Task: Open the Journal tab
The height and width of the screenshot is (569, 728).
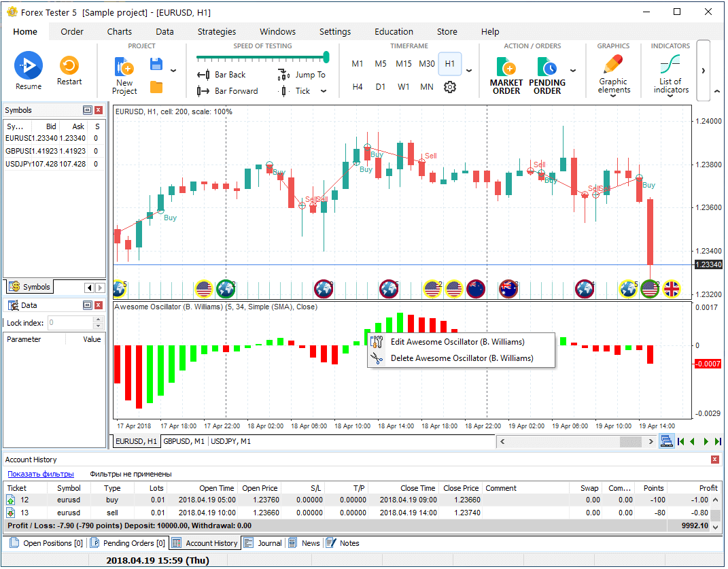Action: click(263, 543)
